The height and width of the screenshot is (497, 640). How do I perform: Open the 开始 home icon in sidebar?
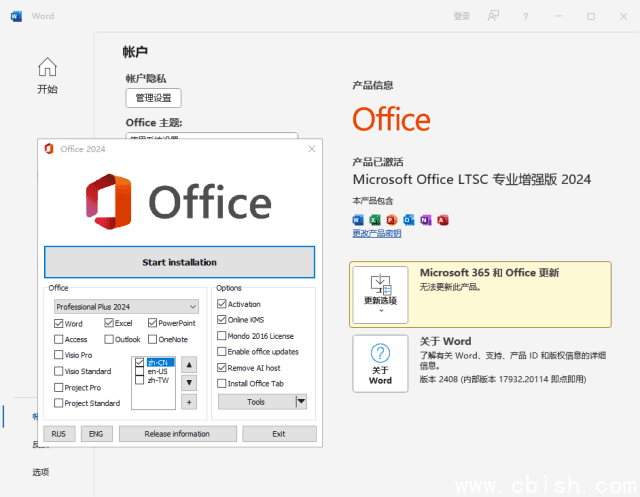[47, 75]
